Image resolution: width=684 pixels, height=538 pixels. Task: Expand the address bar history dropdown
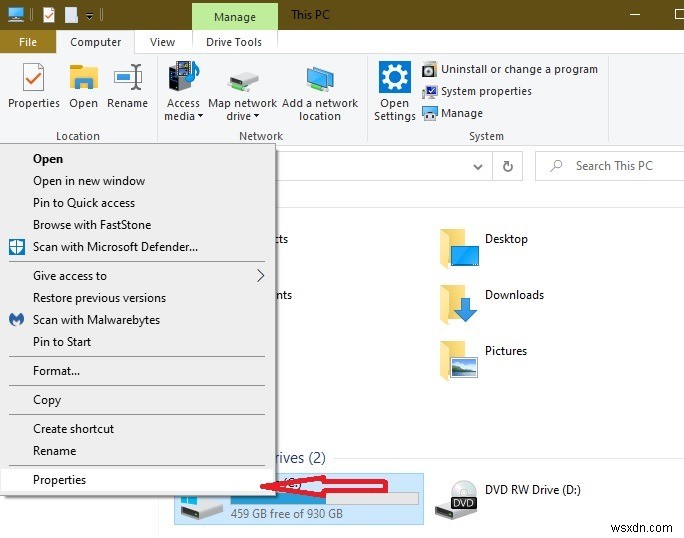tap(478, 166)
